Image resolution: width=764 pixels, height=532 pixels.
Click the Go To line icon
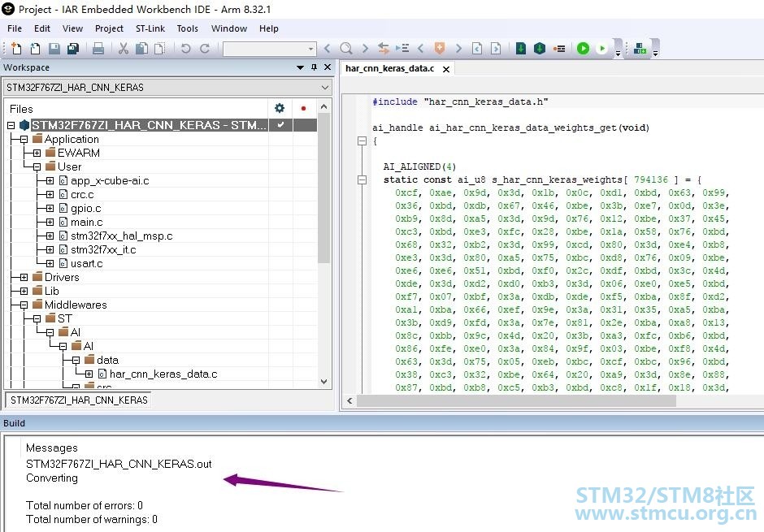coord(402,48)
